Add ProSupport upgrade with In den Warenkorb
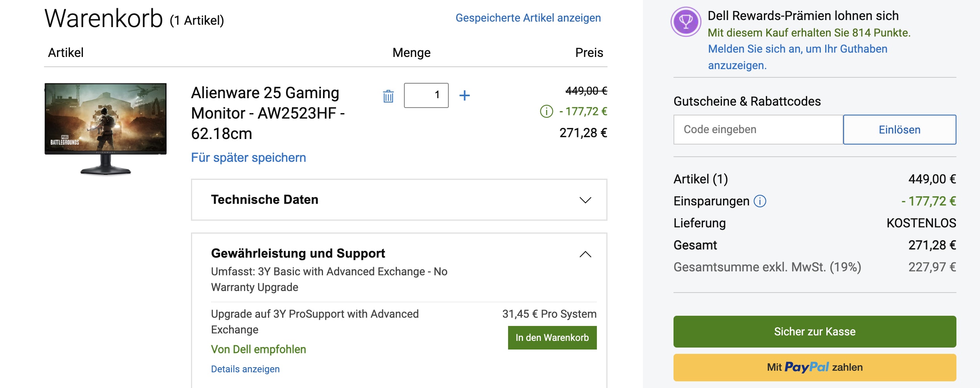 pyautogui.click(x=552, y=337)
